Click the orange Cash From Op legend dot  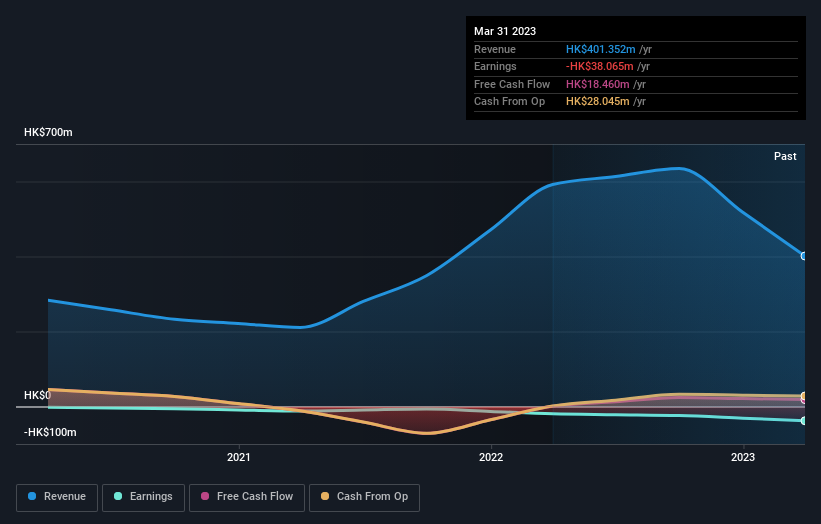[325, 496]
